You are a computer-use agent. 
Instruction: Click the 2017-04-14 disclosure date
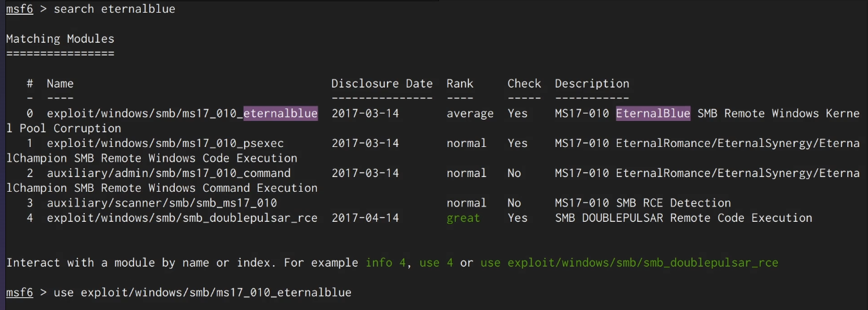point(365,218)
